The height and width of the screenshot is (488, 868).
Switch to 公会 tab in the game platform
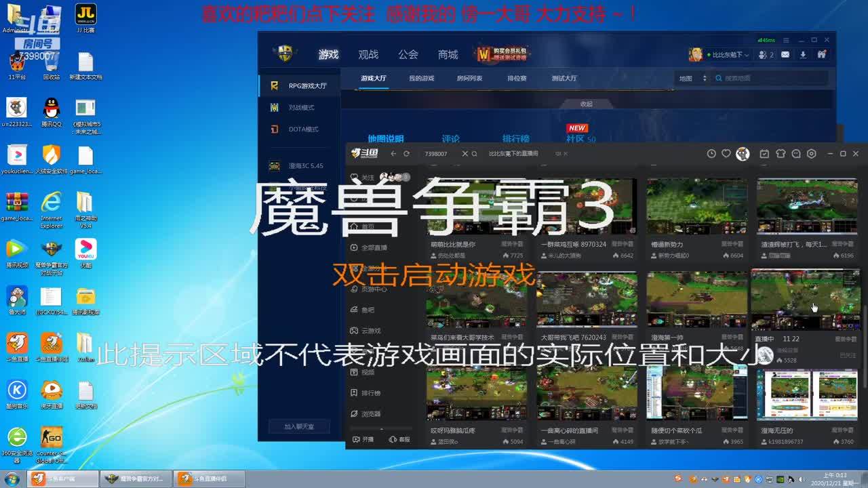(408, 54)
